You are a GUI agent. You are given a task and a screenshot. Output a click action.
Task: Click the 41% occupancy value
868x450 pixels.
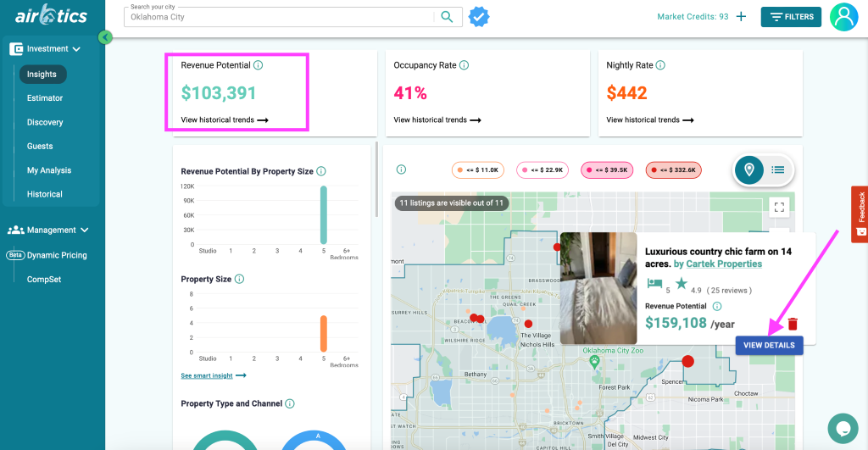(x=410, y=93)
